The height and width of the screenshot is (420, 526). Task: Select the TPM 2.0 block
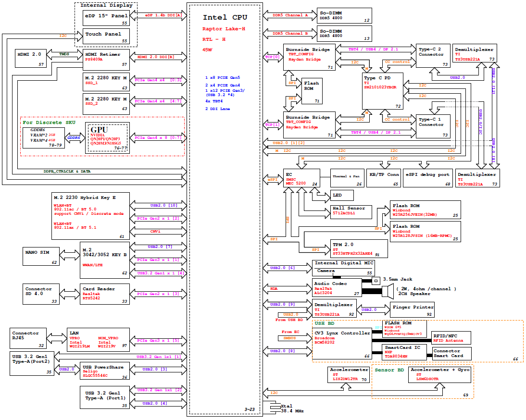[x=359, y=248]
